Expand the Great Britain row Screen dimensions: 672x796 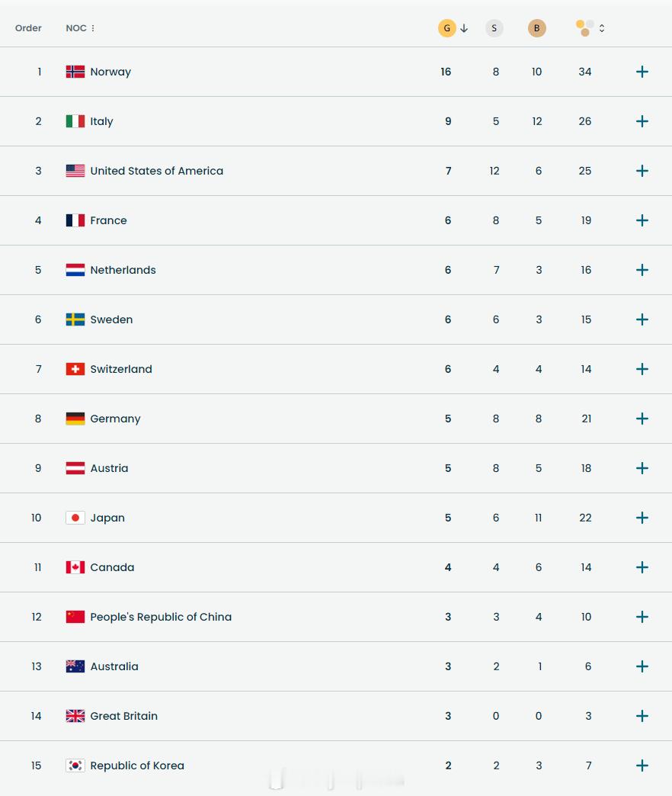(x=642, y=716)
